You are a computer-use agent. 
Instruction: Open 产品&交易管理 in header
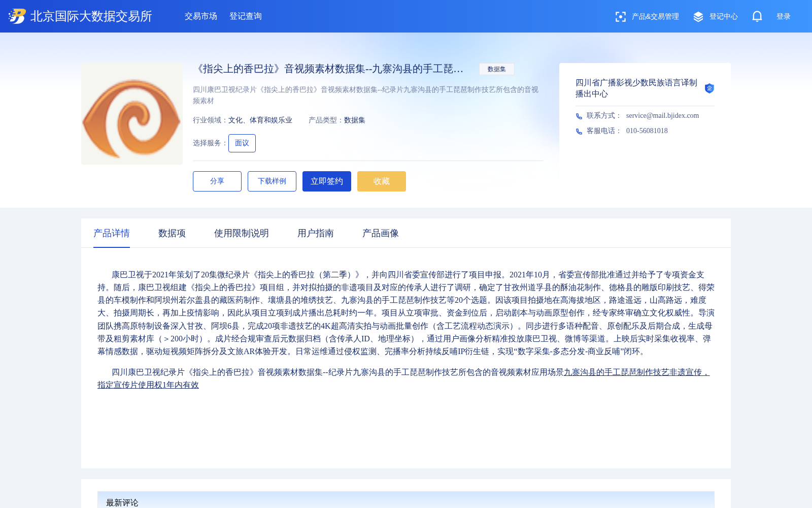tap(655, 17)
